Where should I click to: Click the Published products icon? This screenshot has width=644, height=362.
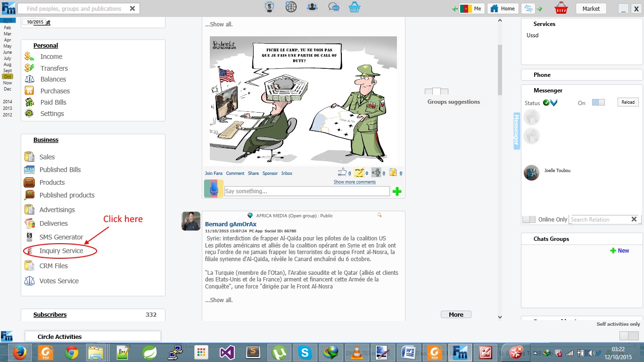pyautogui.click(x=29, y=195)
